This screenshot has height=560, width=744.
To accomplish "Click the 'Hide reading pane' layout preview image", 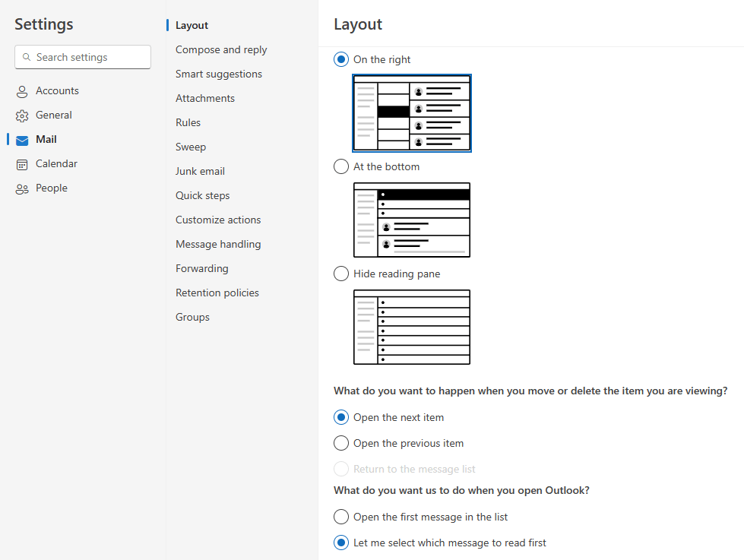I will pyautogui.click(x=412, y=327).
